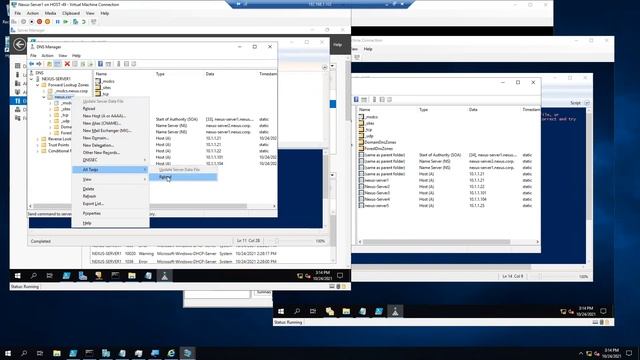Viewport: 640px width, 360px height.
Task: Open DNS Manager File menu
Action: click(x=33, y=56)
